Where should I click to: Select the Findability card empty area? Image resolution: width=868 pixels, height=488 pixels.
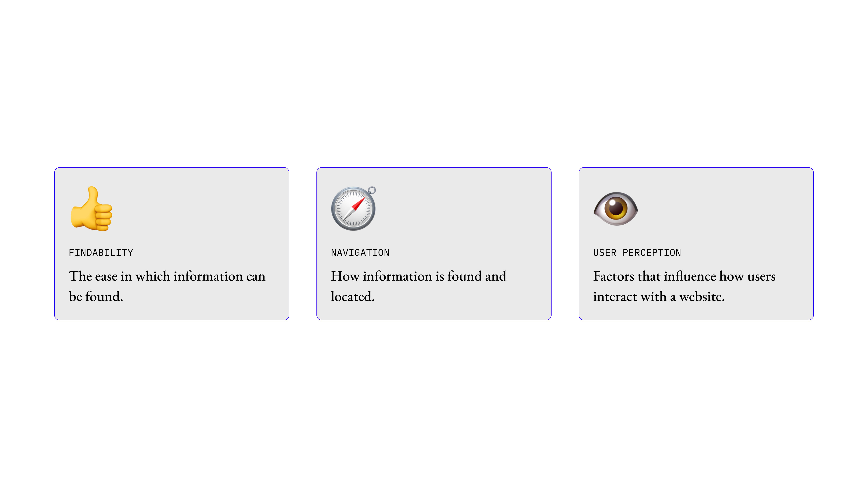click(x=202, y=209)
